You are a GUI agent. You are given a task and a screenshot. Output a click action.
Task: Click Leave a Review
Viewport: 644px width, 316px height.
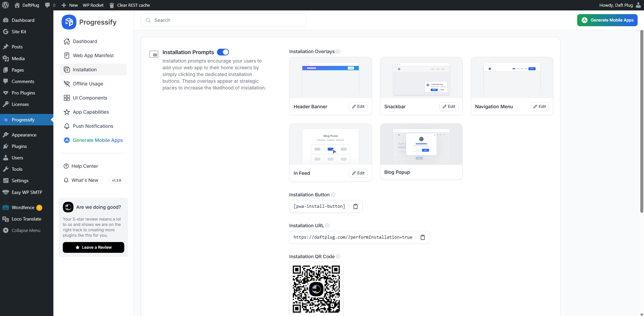click(x=93, y=247)
